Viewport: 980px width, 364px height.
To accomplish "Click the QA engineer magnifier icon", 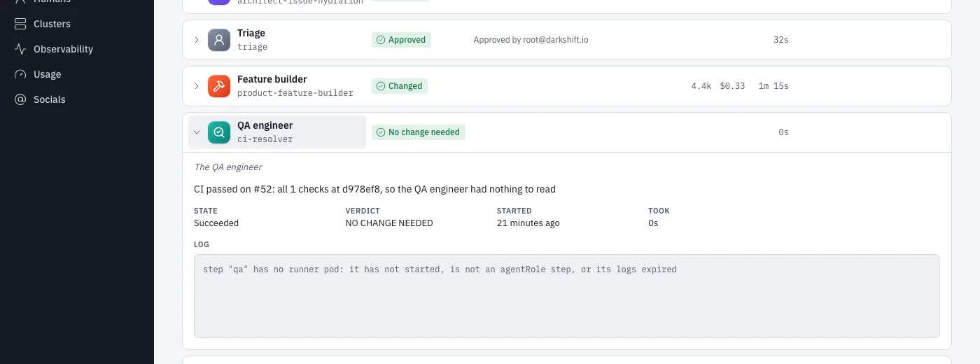I will [219, 132].
